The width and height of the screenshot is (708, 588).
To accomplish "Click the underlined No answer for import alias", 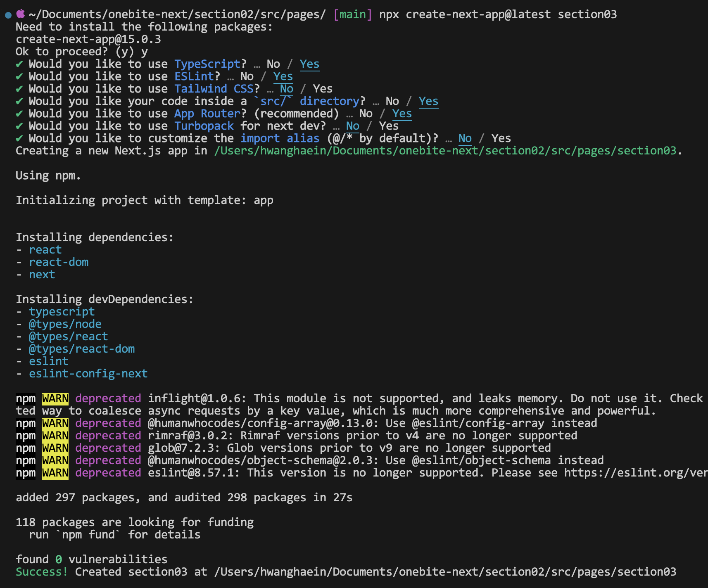I will coord(465,139).
